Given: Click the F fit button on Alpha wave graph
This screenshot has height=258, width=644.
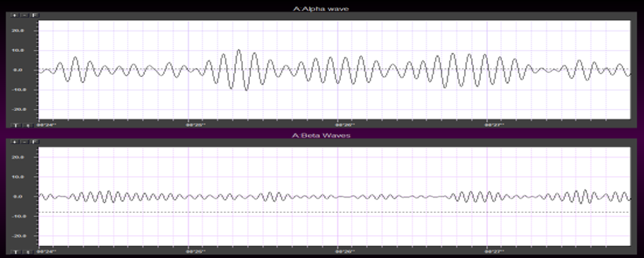Looking at the screenshot, I should pos(34,15).
